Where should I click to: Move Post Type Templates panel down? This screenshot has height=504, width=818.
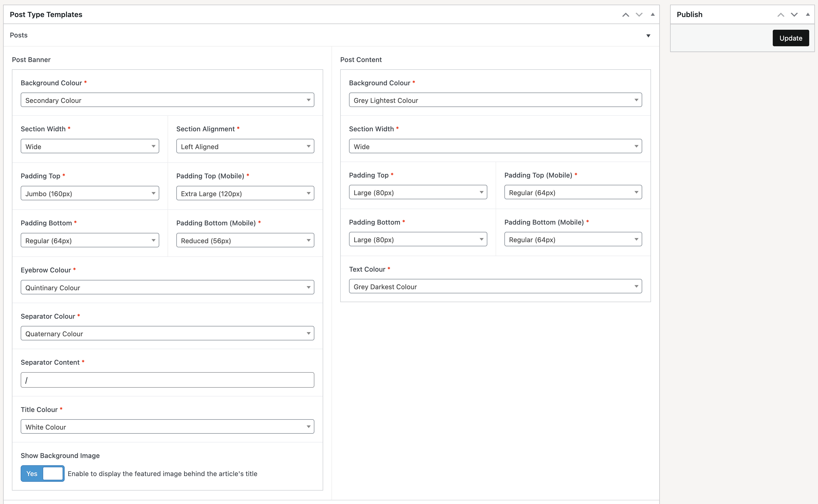tap(639, 15)
